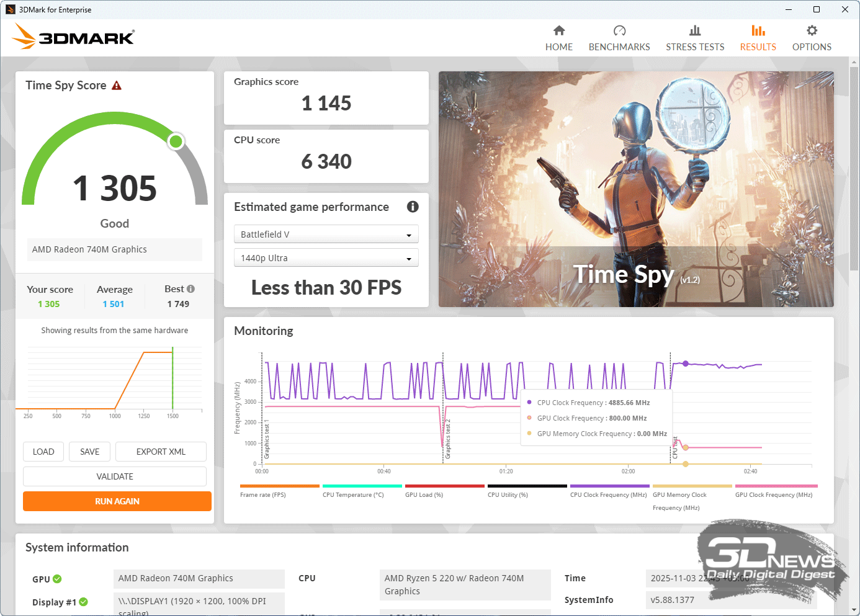Expand the 1440p Ultra resolution dropdown
The height and width of the screenshot is (616, 860).
click(x=326, y=258)
